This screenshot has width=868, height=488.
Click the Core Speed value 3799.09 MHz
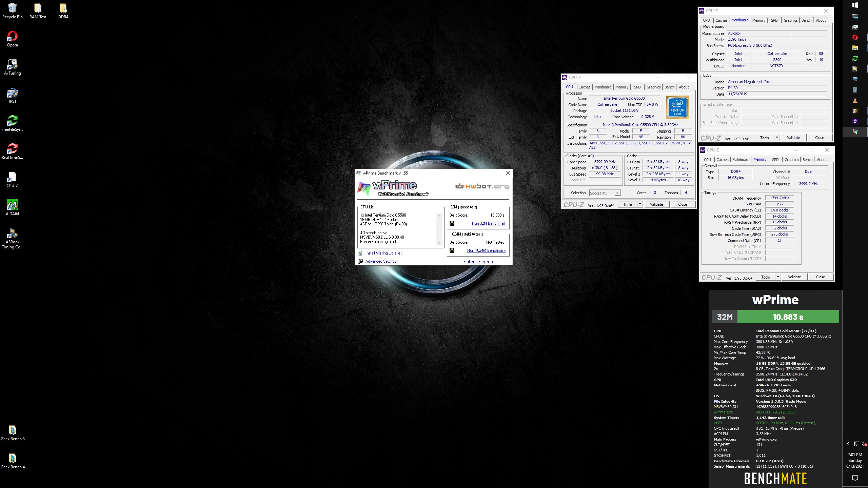(x=605, y=162)
